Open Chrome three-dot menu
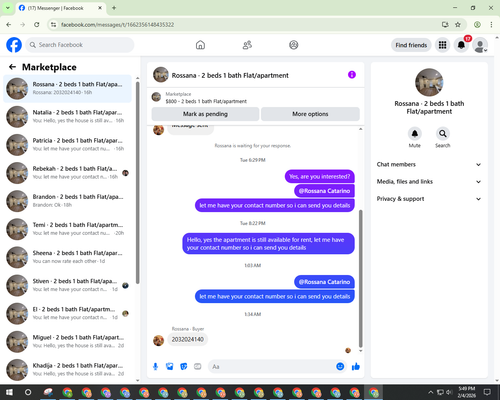The image size is (500, 400). point(491,25)
